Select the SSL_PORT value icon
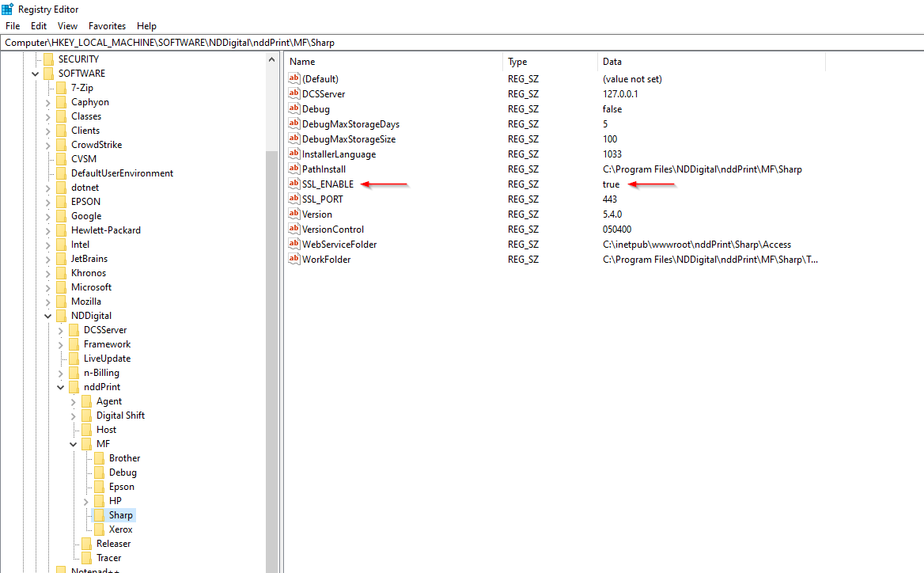924x573 pixels. click(x=294, y=199)
